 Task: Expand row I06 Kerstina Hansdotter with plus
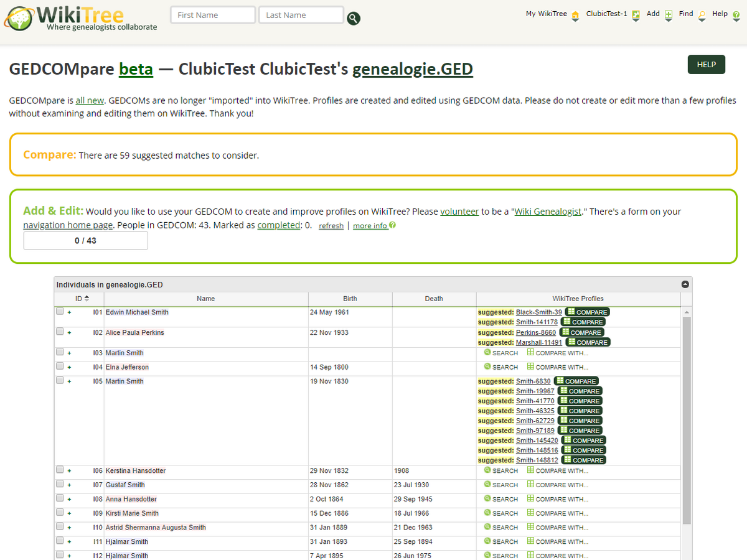[69, 471]
